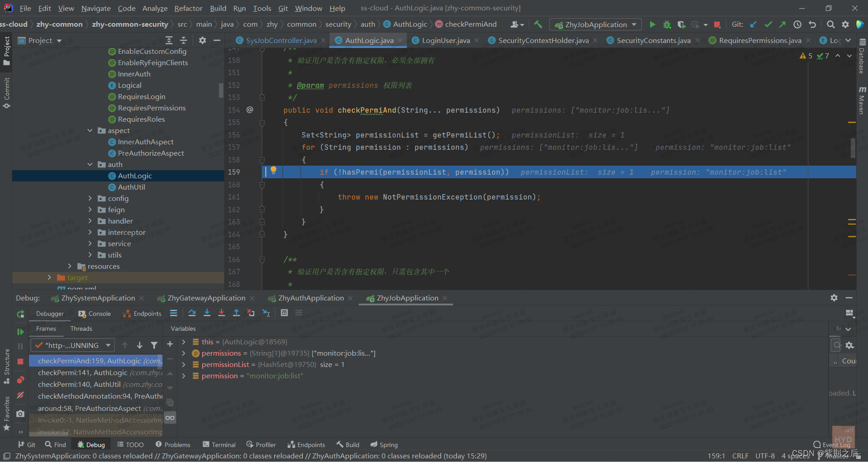Open IDE settings gear in main toolbar
868x462 pixels.
(x=845, y=24)
